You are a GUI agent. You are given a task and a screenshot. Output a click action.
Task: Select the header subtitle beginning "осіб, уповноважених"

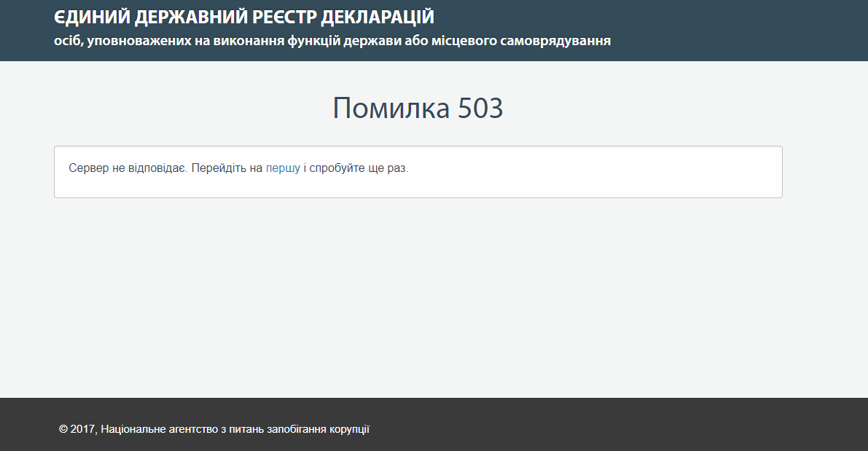pyautogui.click(x=332, y=41)
